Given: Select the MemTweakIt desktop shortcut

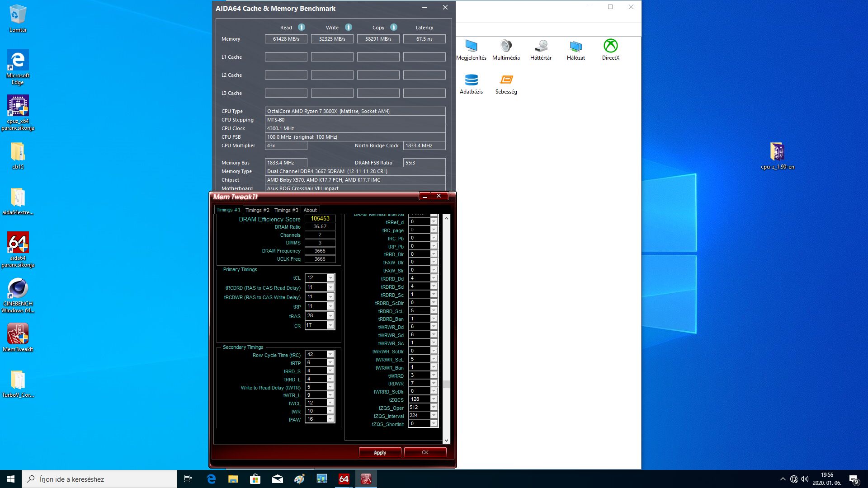Looking at the screenshot, I should pyautogui.click(x=18, y=338).
